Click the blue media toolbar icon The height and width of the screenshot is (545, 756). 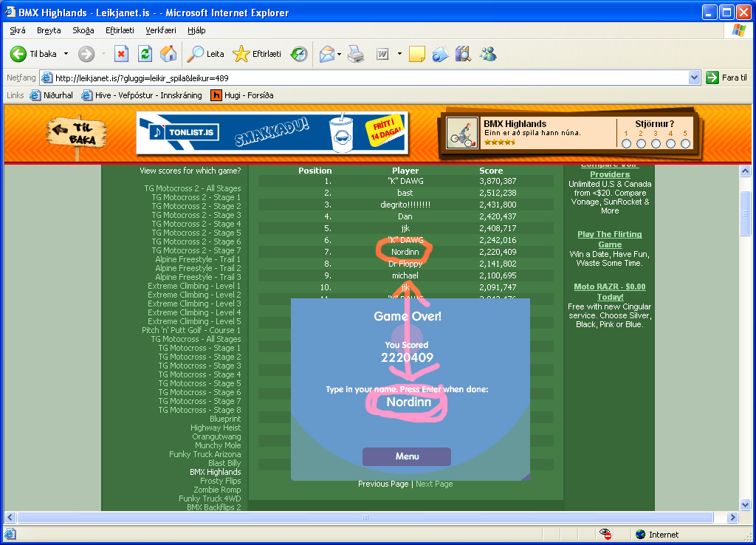click(x=440, y=54)
